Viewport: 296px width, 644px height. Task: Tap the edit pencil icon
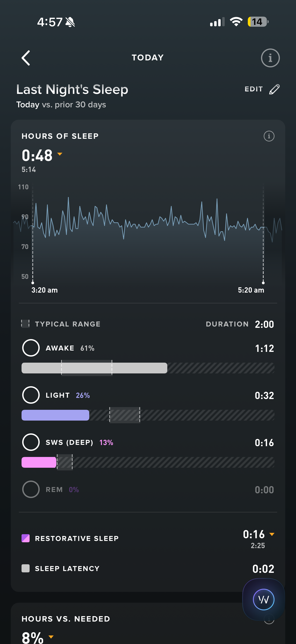[274, 89]
